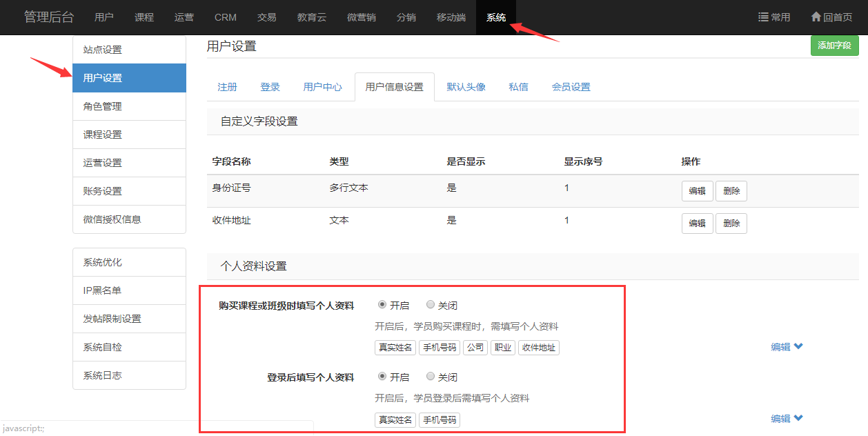
Task: Delete the 收件地址 field row
Action: click(731, 224)
